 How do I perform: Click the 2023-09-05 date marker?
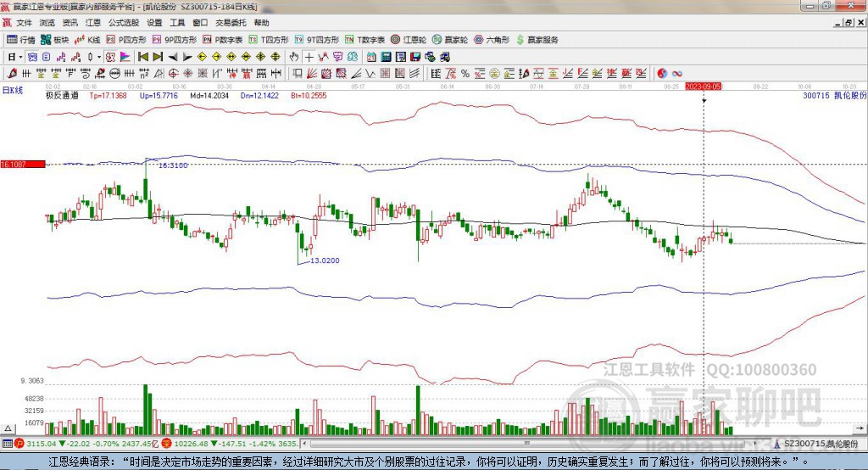[x=704, y=87]
